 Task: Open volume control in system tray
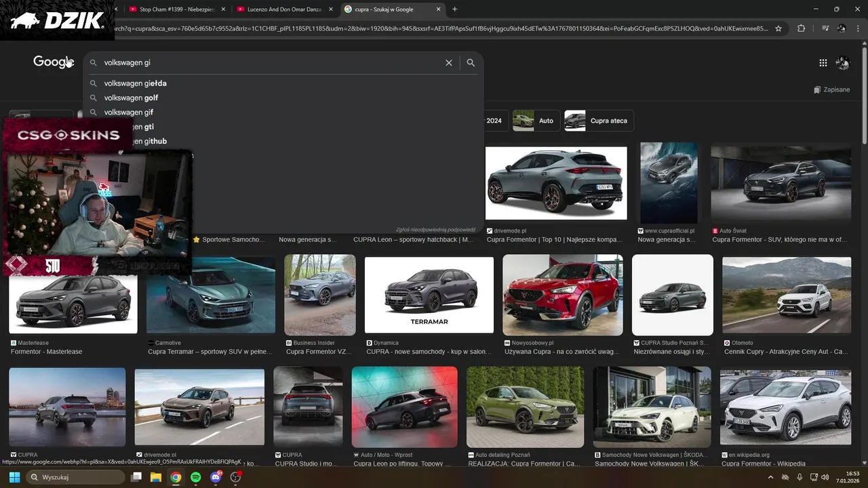(x=825, y=477)
